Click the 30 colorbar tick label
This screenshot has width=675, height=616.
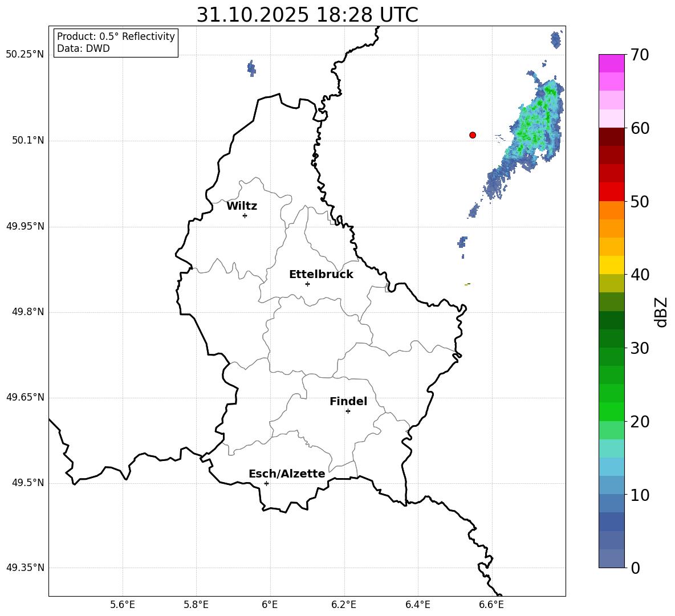click(640, 348)
